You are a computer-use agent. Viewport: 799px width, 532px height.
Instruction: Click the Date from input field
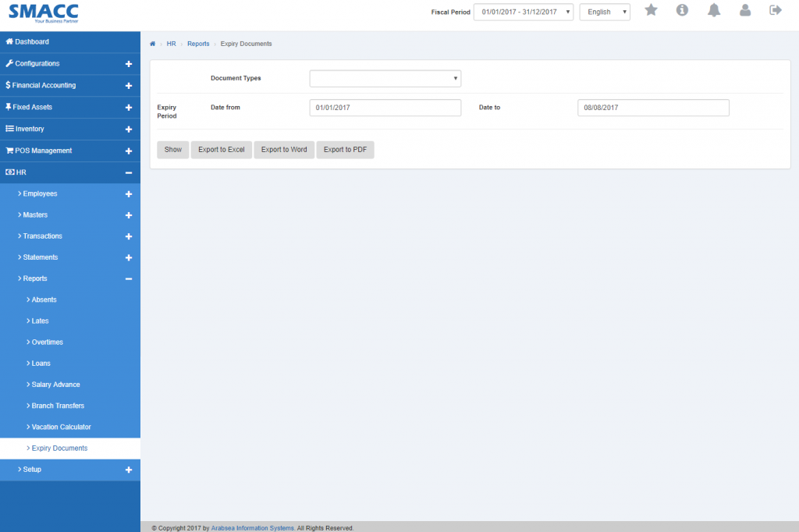pyautogui.click(x=385, y=107)
